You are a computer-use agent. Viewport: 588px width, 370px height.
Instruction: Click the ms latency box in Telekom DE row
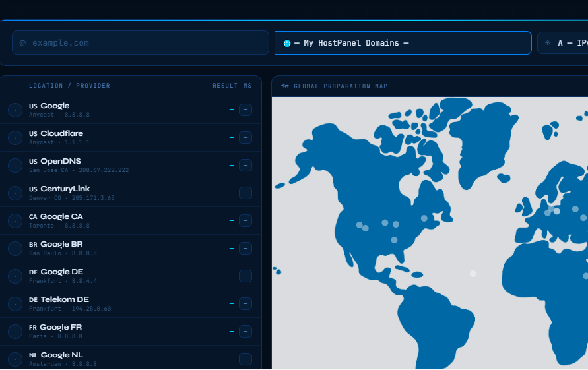(x=245, y=304)
